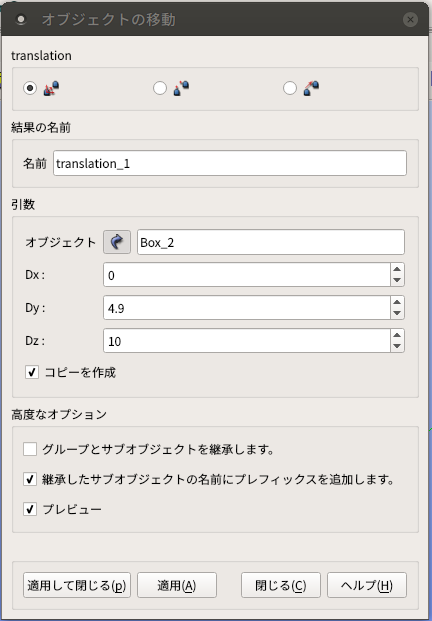Increase the Dx value with up arrow

point(397,269)
